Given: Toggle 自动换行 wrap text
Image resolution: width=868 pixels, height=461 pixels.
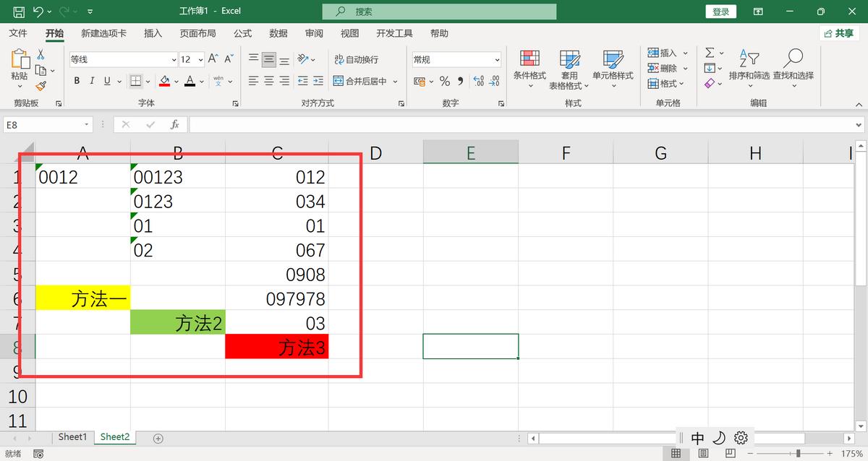Looking at the screenshot, I should tap(356, 59).
